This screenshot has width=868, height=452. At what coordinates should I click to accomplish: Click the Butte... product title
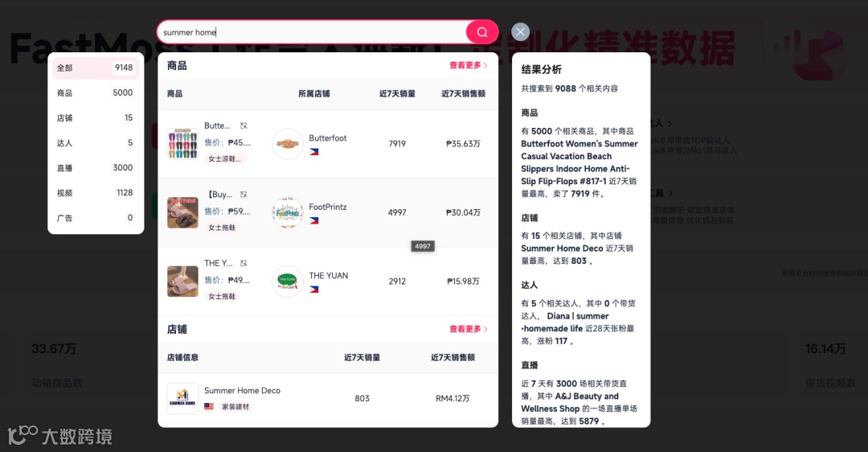click(x=217, y=125)
